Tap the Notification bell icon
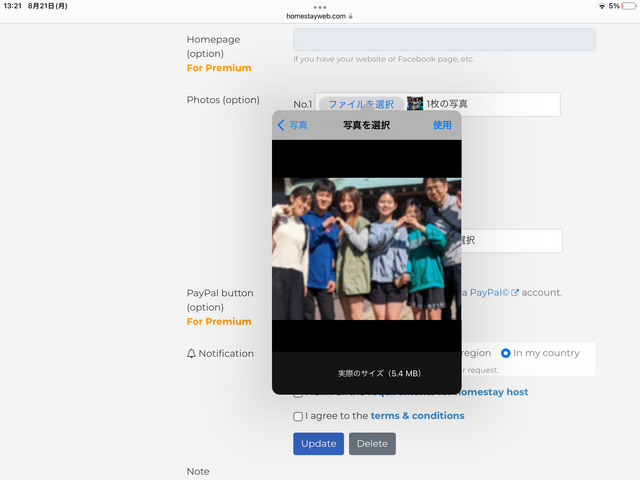 pos(191,353)
